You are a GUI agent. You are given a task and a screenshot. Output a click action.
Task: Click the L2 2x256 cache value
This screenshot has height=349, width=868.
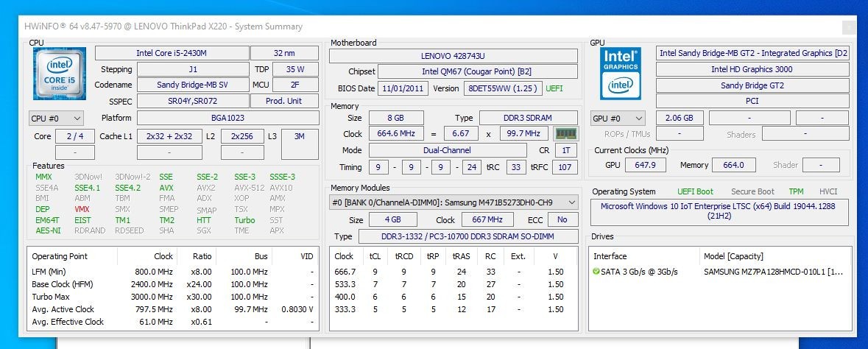[242, 136]
